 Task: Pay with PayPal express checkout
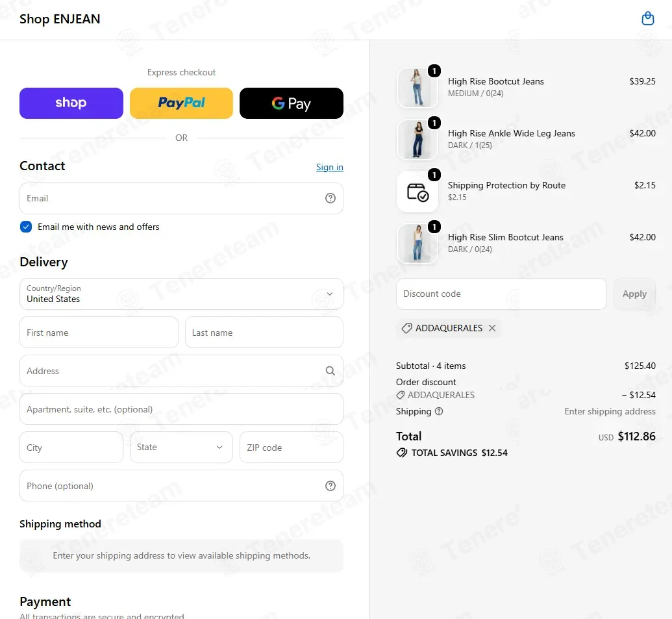pos(181,103)
